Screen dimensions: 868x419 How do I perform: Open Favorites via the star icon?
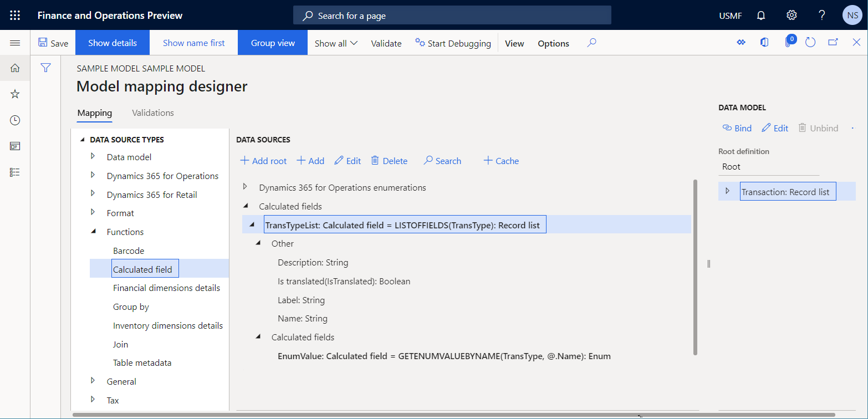coord(14,94)
